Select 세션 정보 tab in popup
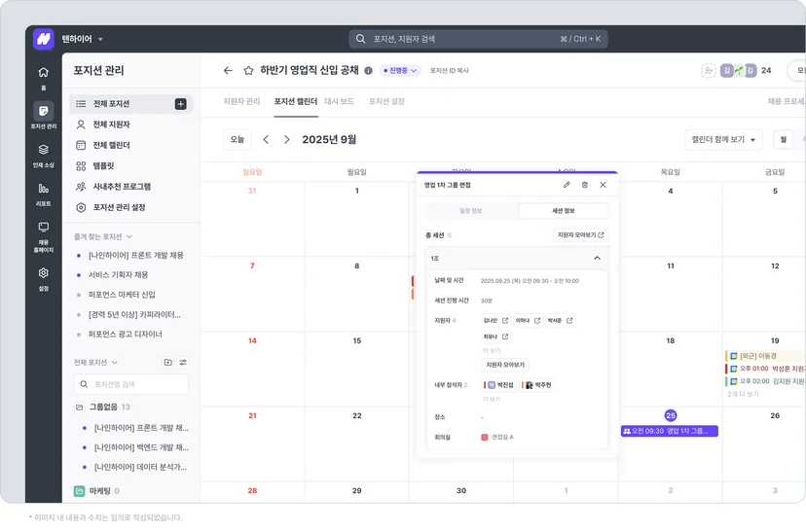Image resolution: width=806 pixels, height=532 pixels. (x=564, y=211)
